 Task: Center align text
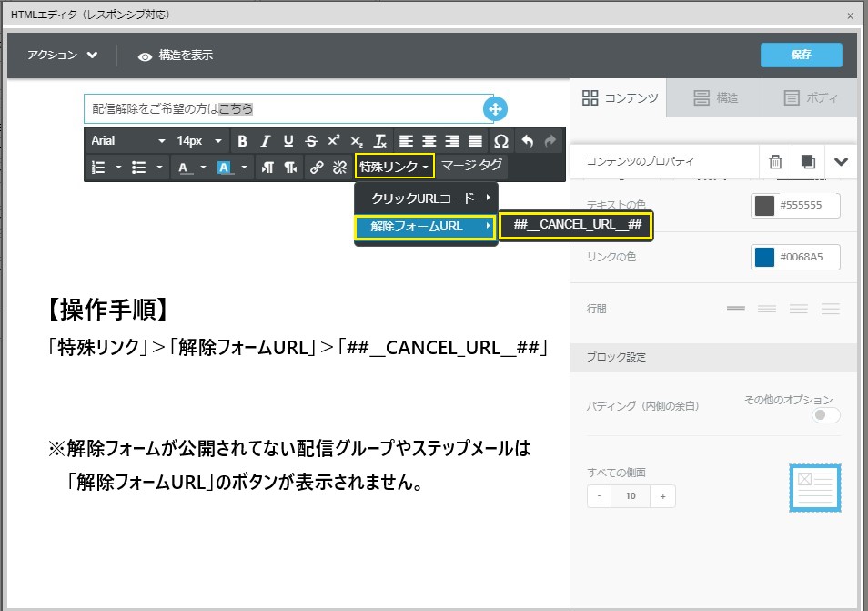coord(429,141)
